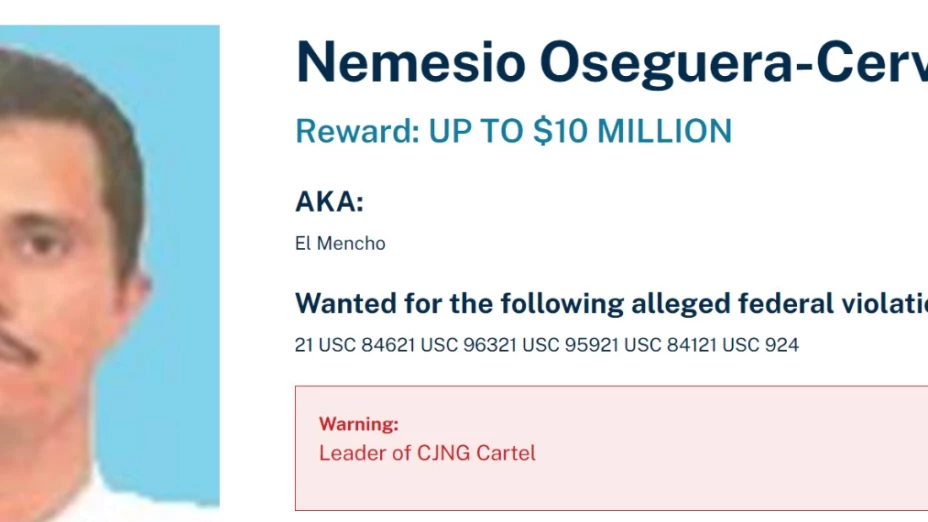Click the "AKA:" heading
The image size is (928, 522).
329,202
